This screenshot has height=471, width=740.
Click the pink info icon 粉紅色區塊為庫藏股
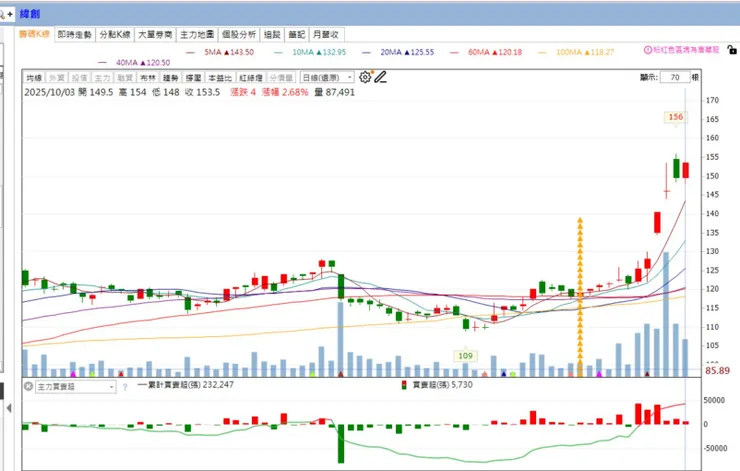click(648, 50)
